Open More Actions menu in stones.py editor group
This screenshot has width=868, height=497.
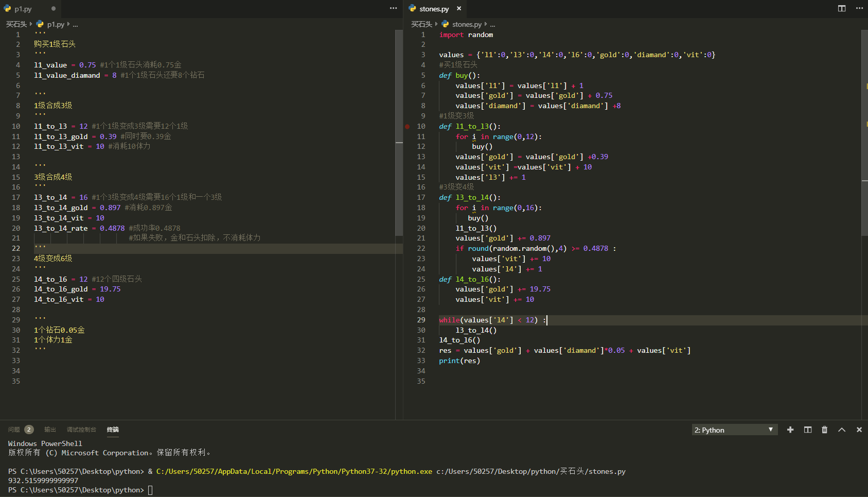859,8
